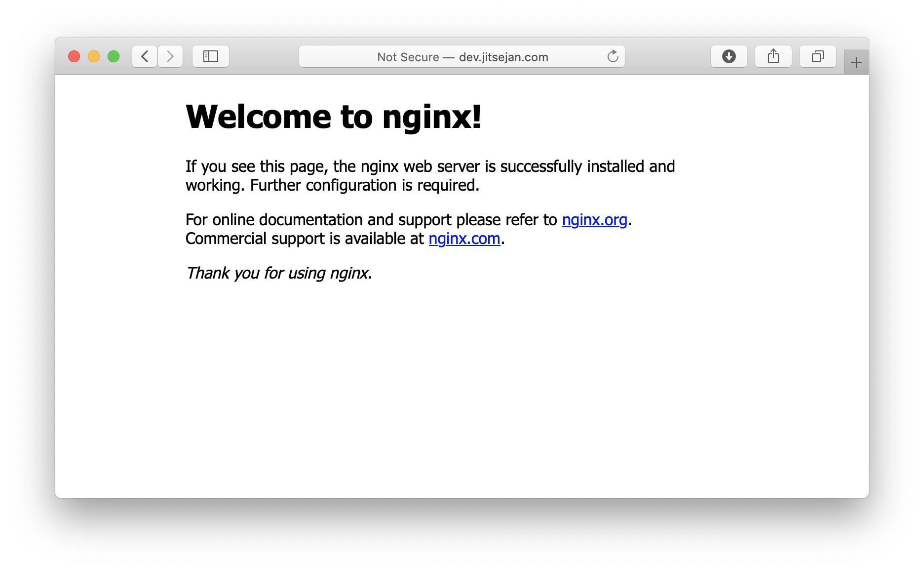Open the nginx.com commercial support link

coord(464,239)
